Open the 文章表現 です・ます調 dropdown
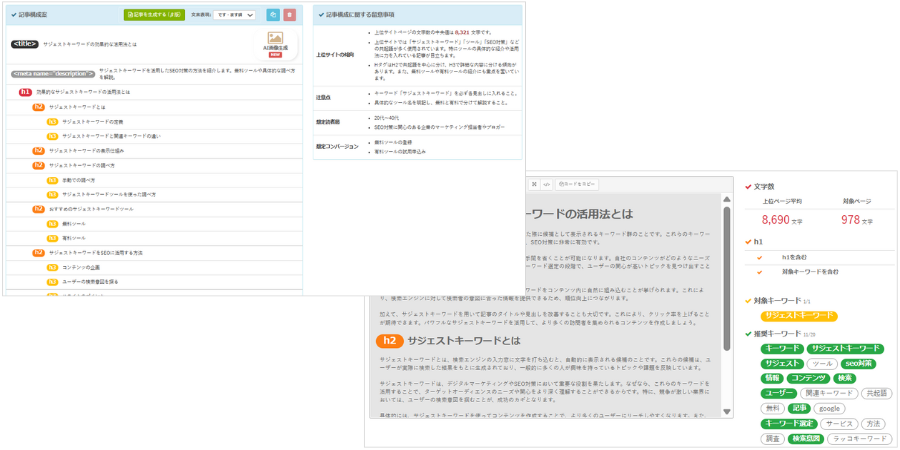Image resolution: width=900 pixels, height=450 pixels. (x=234, y=15)
